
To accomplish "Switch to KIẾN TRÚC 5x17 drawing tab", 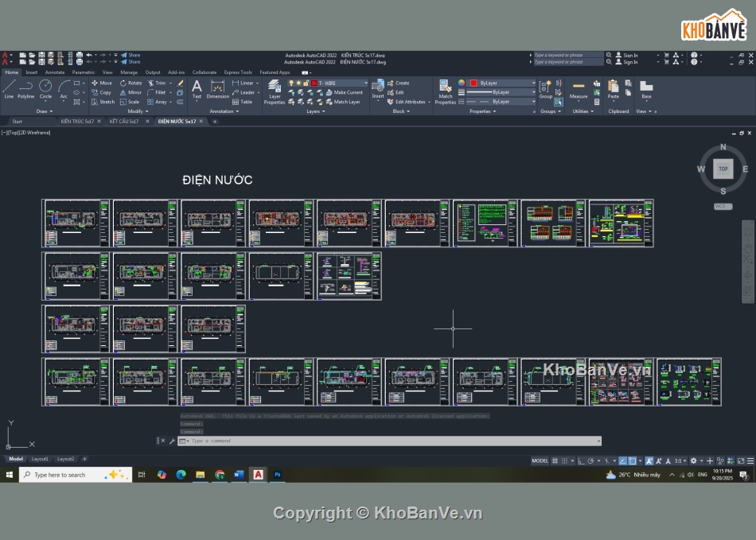I will (77, 122).
